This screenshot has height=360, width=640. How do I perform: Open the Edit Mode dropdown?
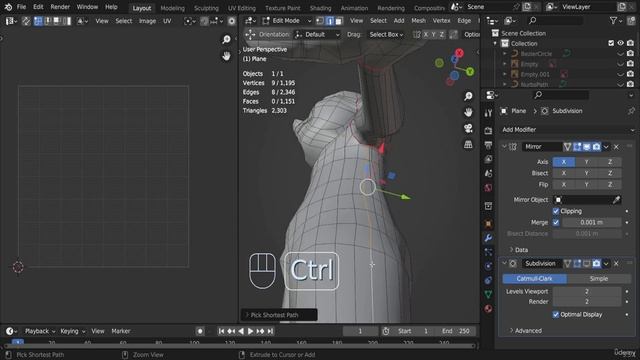coord(287,21)
